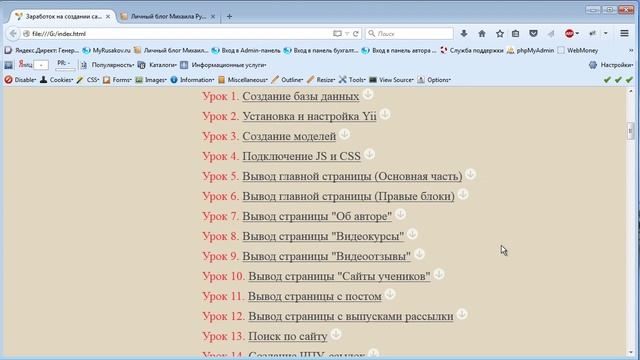The width and height of the screenshot is (640, 360).
Task: Open new tab with plus button
Action: [229, 17]
